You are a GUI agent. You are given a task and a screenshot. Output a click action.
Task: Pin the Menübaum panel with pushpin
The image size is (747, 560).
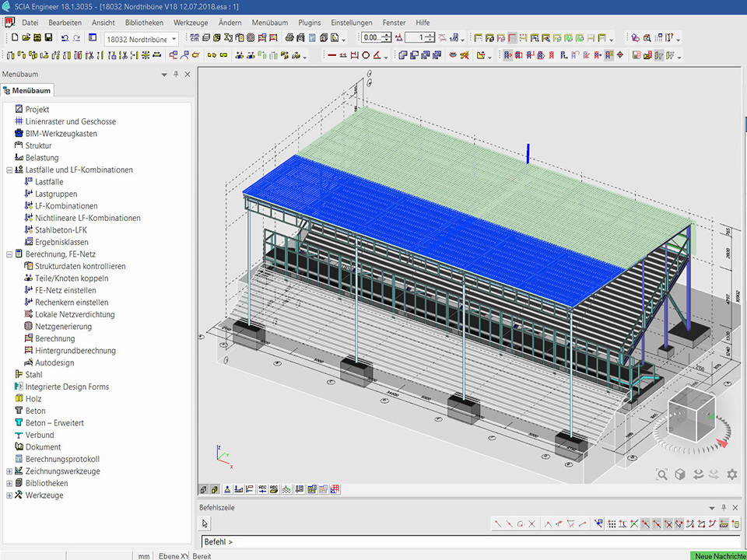click(176, 74)
